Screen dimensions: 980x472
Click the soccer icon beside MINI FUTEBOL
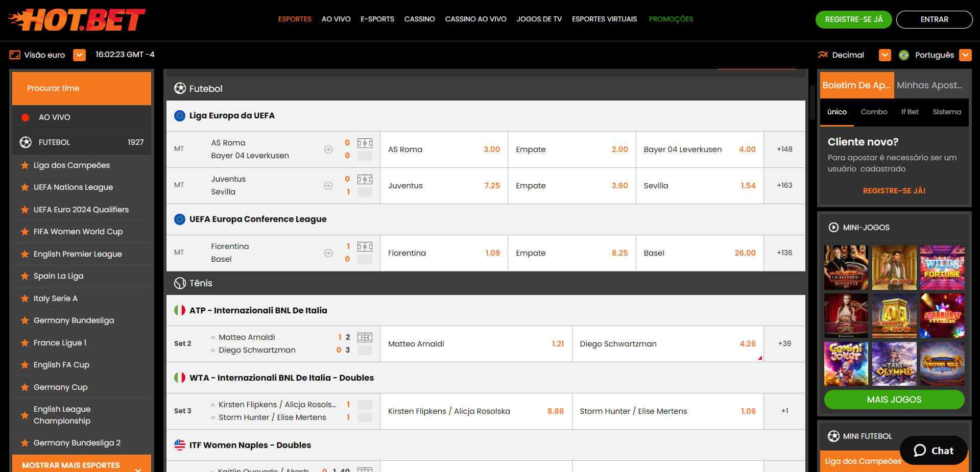pos(833,436)
